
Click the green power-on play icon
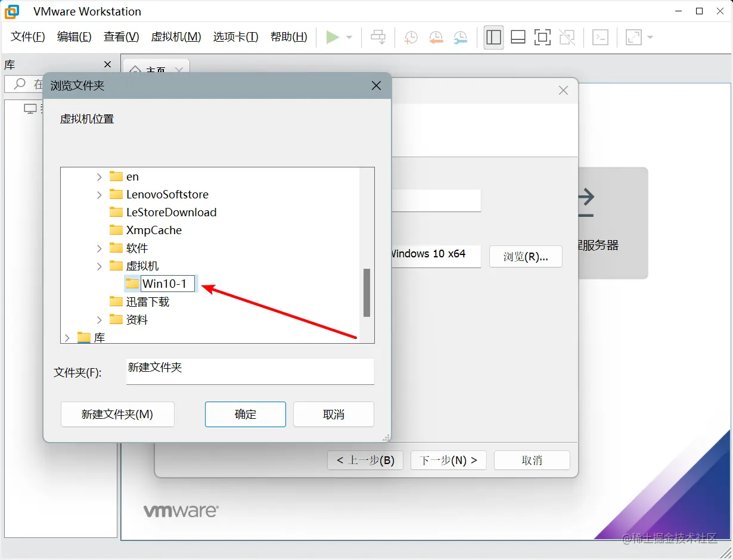tap(332, 38)
